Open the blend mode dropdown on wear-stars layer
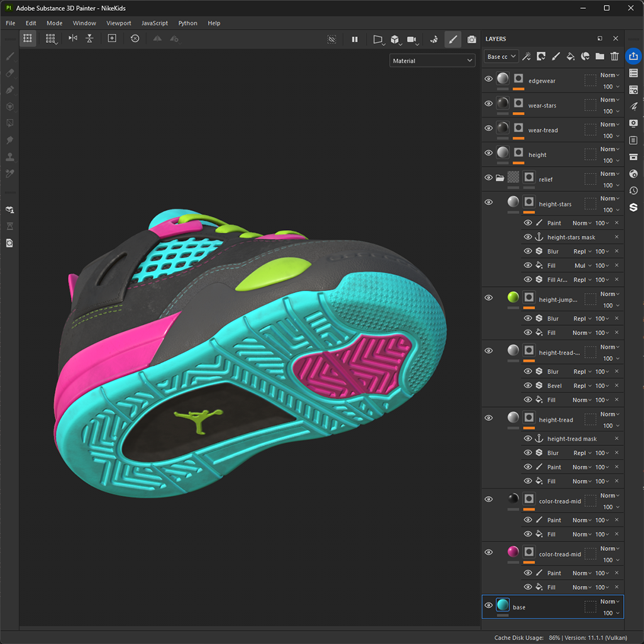This screenshot has height=644, width=644. [x=608, y=99]
